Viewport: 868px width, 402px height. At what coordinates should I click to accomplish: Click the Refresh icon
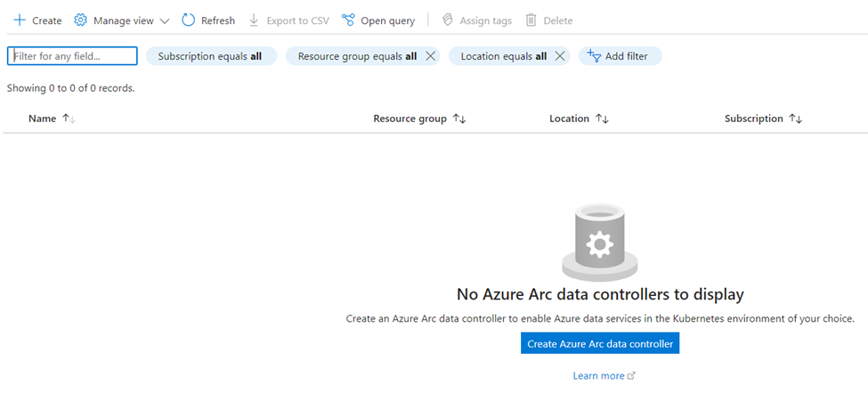tap(189, 21)
